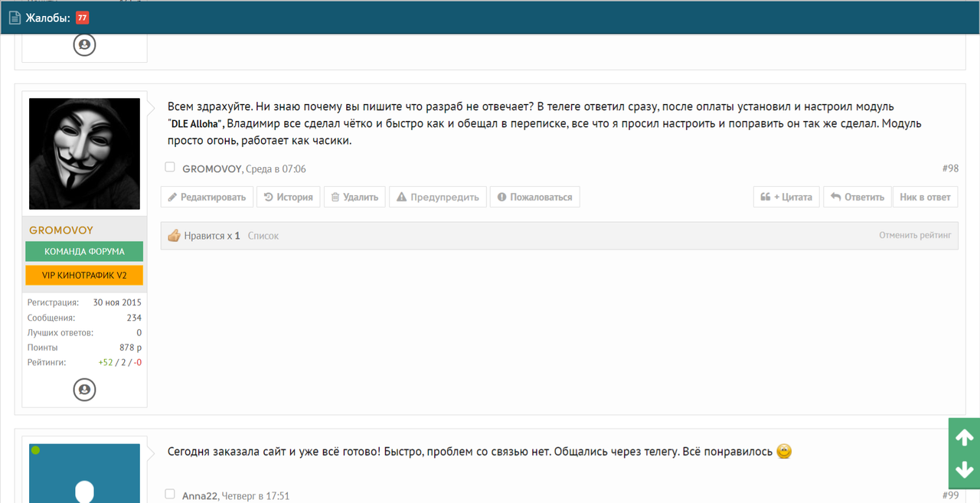Click the document icon beside Жалобы
This screenshot has width=980, height=503.
(15, 18)
